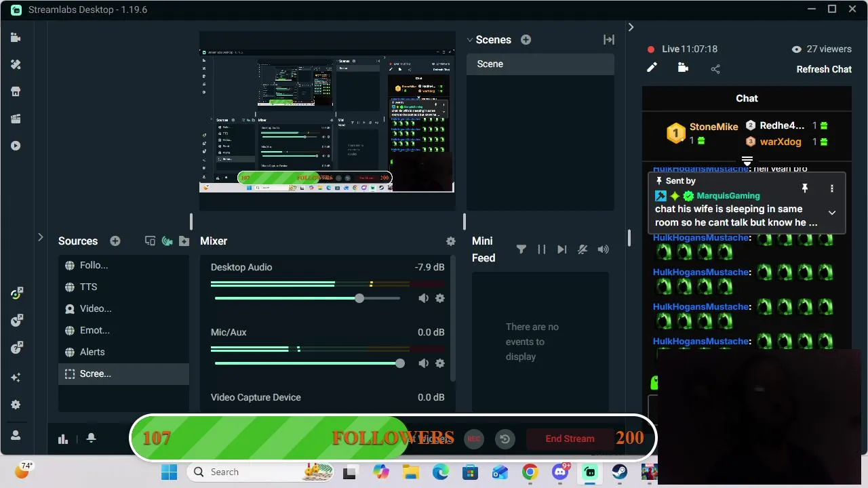Image resolution: width=868 pixels, height=488 pixels.
Task: Open the play-circle Recordings sidebar icon
Action: pyautogui.click(x=16, y=146)
